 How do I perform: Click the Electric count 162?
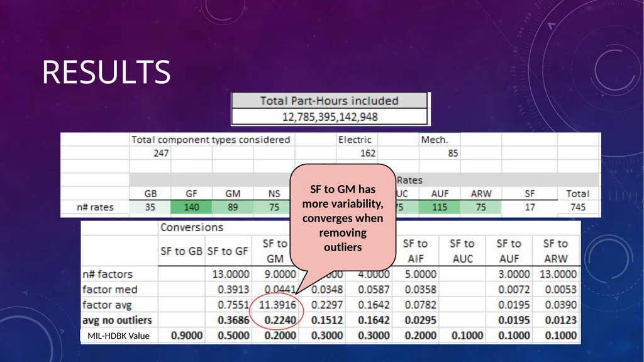pyautogui.click(x=367, y=153)
